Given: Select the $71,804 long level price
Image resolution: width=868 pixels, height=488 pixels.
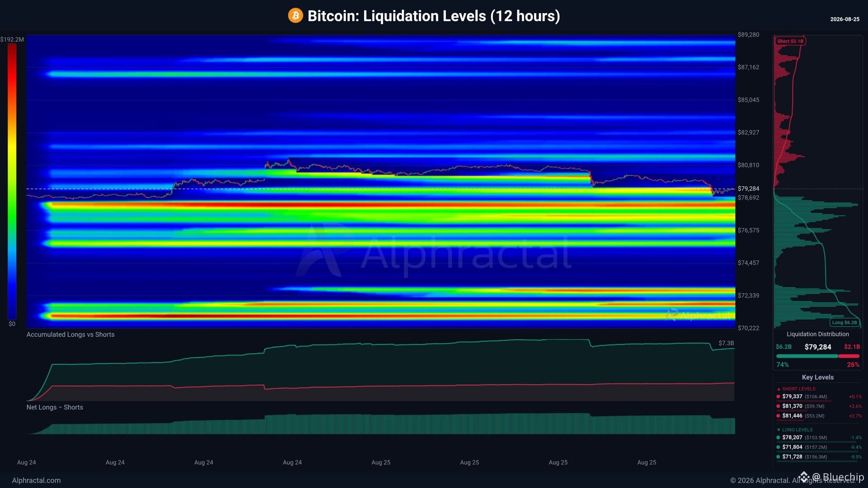Looking at the screenshot, I should coord(792,447).
